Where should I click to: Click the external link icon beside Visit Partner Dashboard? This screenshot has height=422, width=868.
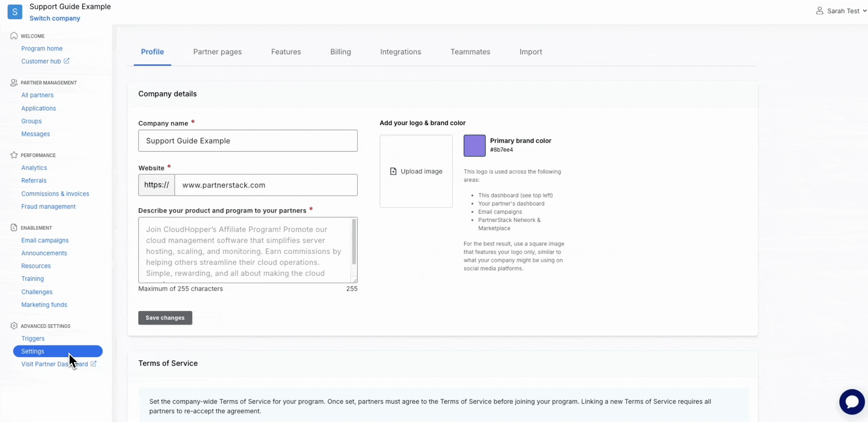(x=93, y=364)
